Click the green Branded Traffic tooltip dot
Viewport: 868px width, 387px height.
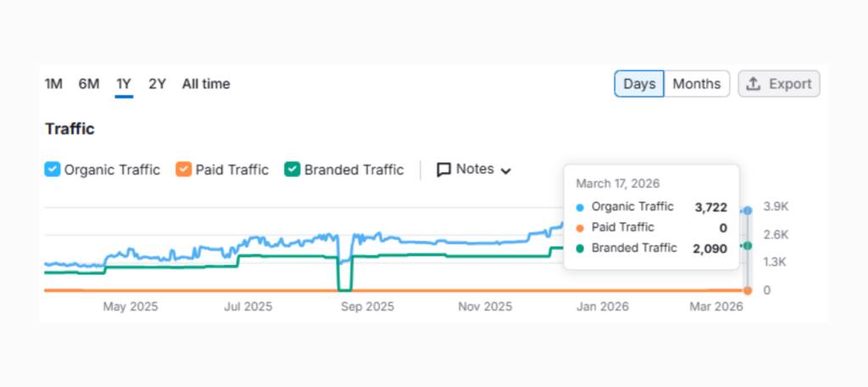click(580, 249)
